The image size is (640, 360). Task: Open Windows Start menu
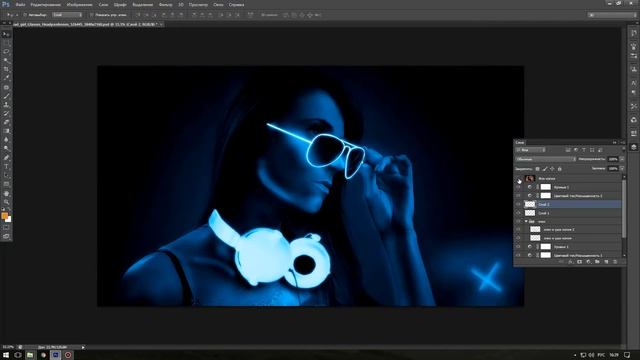(x=6, y=355)
